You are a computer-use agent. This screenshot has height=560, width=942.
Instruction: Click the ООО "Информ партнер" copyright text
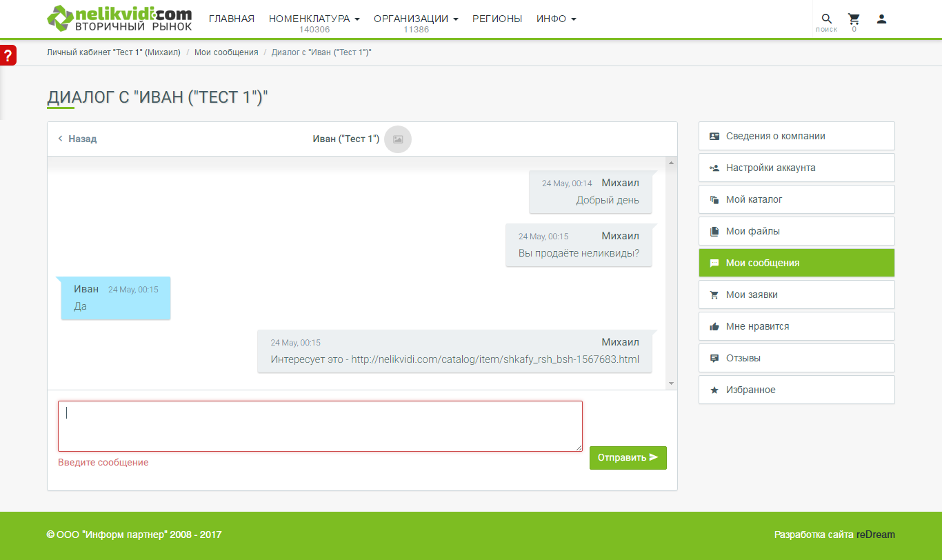coord(134,534)
